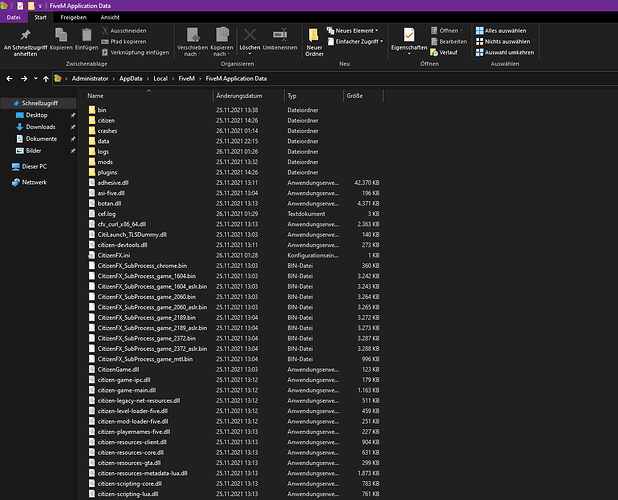Select the adhesive.dll file icon
The height and width of the screenshot is (500, 618).
(92, 182)
